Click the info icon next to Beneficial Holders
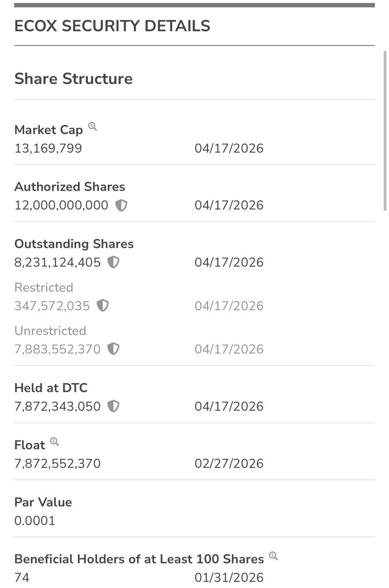Screen dimensions: 389x588 (273, 556)
